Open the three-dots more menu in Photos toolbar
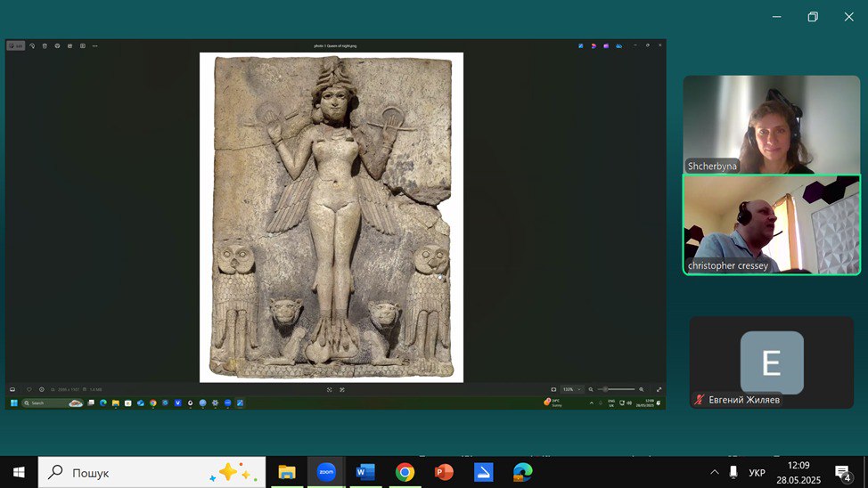This screenshot has height=488, width=868. [95, 46]
